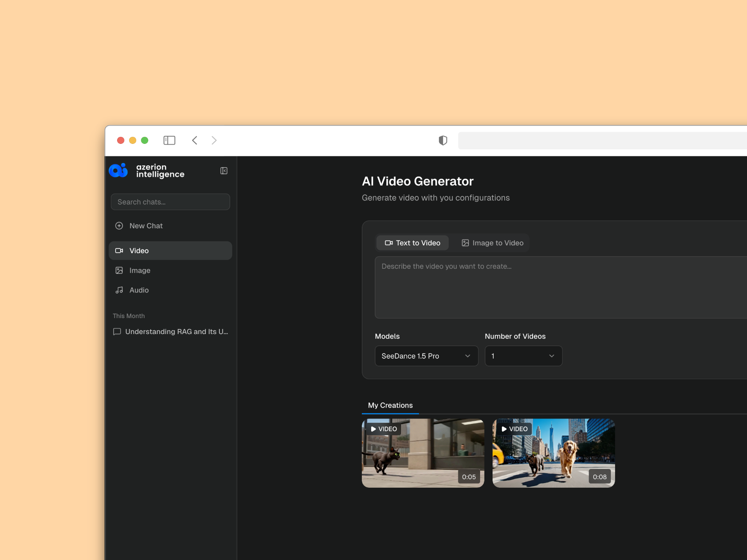Switch to Text to Video tab

pos(412,243)
